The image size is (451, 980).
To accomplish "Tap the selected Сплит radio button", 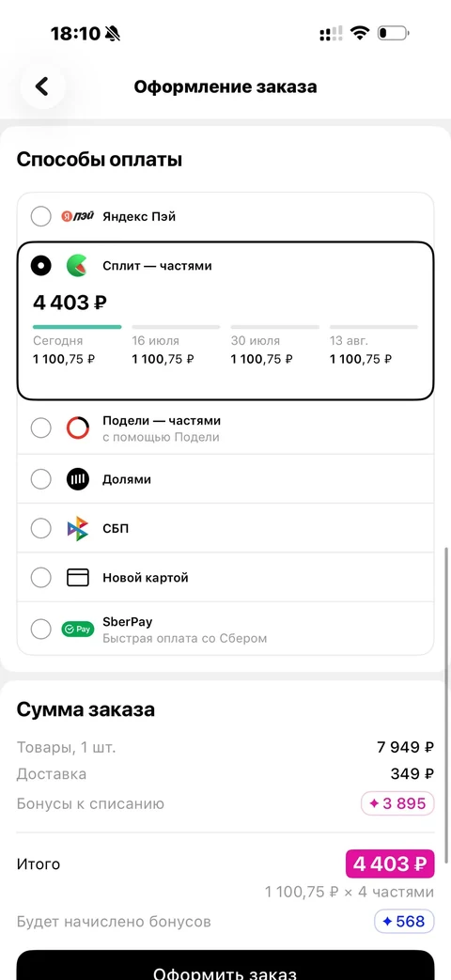I will click(x=41, y=266).
